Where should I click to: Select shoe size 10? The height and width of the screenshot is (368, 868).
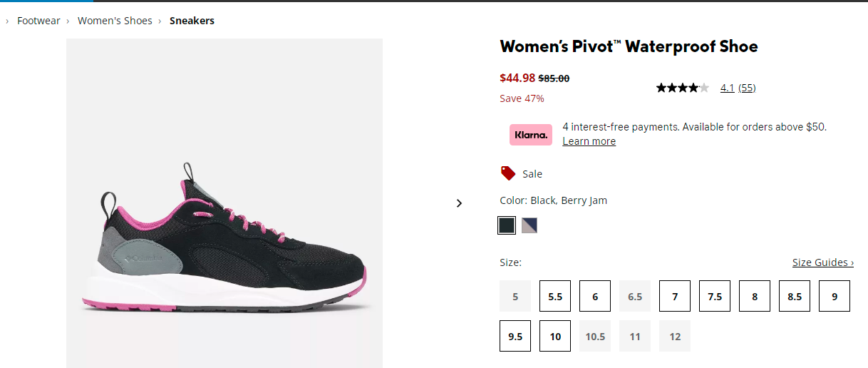pos(555,337)
